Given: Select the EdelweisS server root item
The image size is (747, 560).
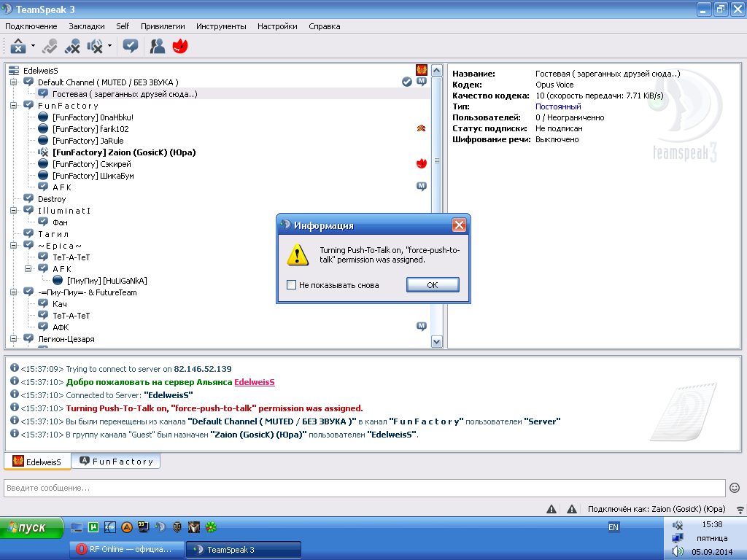Looking at the screenshot, I should point(41,71).
